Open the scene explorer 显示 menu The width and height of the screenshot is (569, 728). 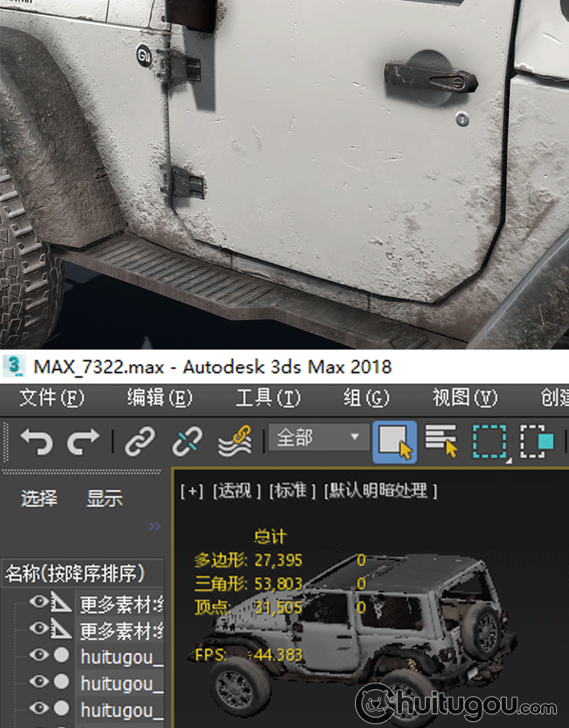[x=105, y=498]
